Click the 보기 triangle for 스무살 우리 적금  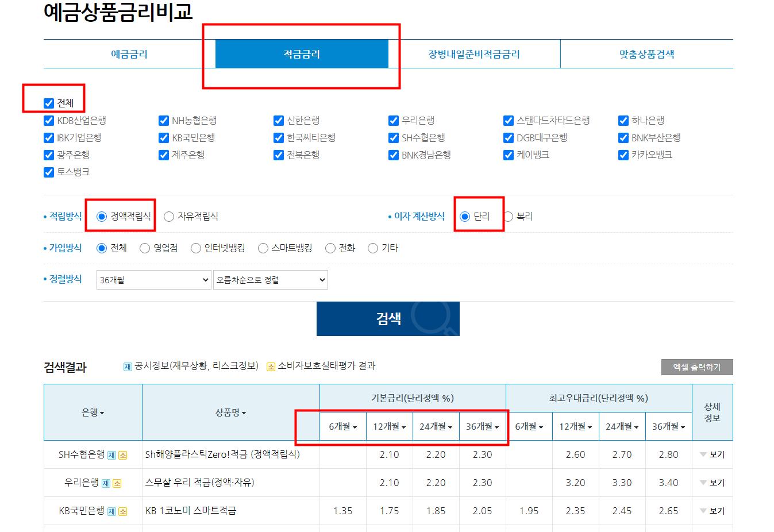point(703,483)
